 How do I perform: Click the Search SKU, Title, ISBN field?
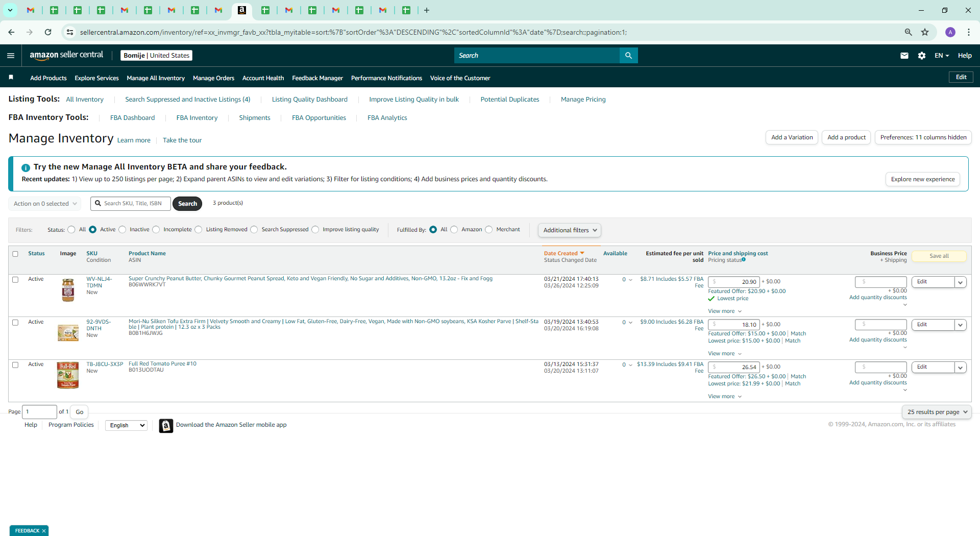click(131, 204)
